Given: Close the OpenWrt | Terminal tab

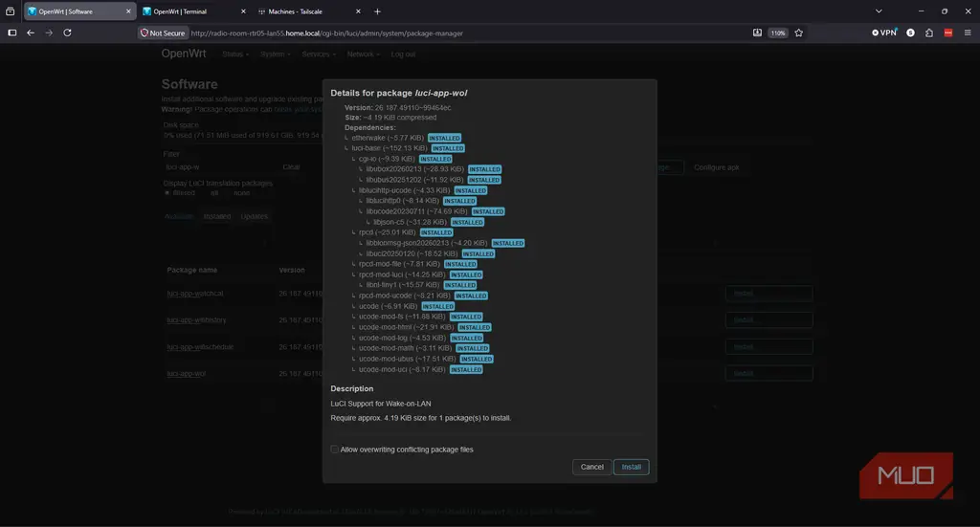Looking at the screenshot, I should [x=243, y=11].
